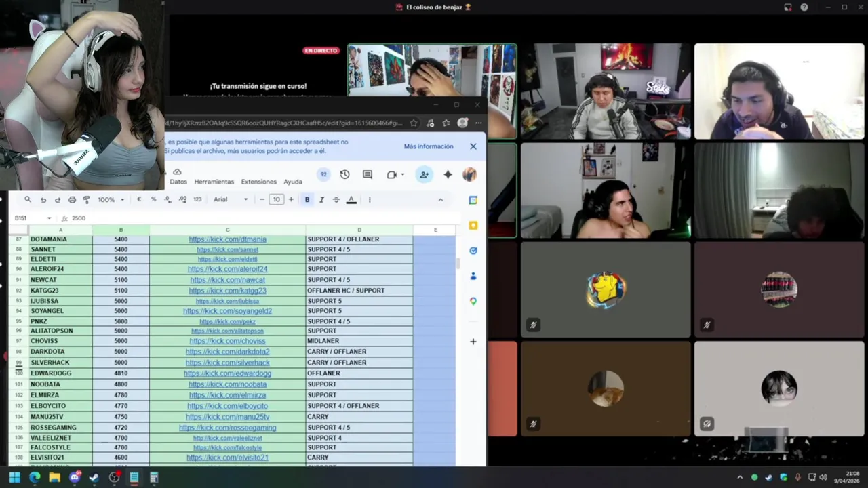Open Microsoft Edge from taskbar
The width and height of the screenshot is (868, 488).
point(35,477)
